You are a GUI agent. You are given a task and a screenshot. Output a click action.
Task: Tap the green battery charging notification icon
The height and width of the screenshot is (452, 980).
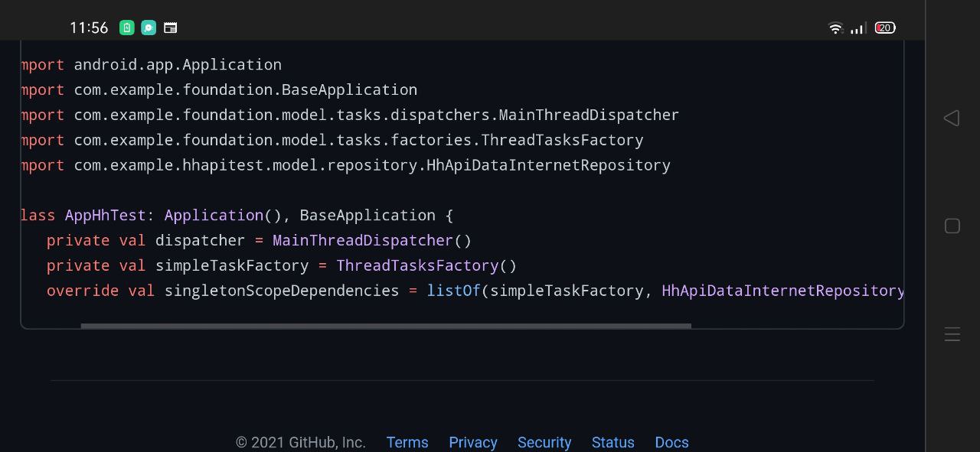pos(127,28)
